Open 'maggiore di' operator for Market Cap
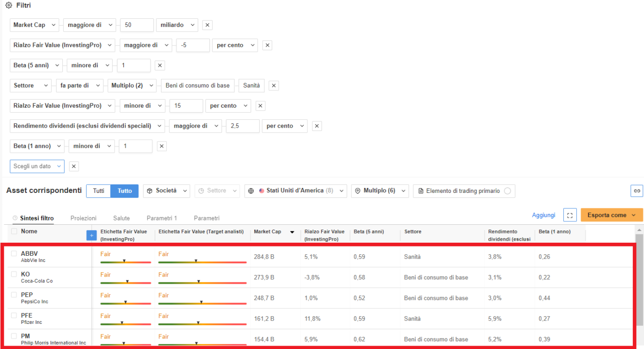The width and height of the screenshot is (644, 349). coord(90,25)
